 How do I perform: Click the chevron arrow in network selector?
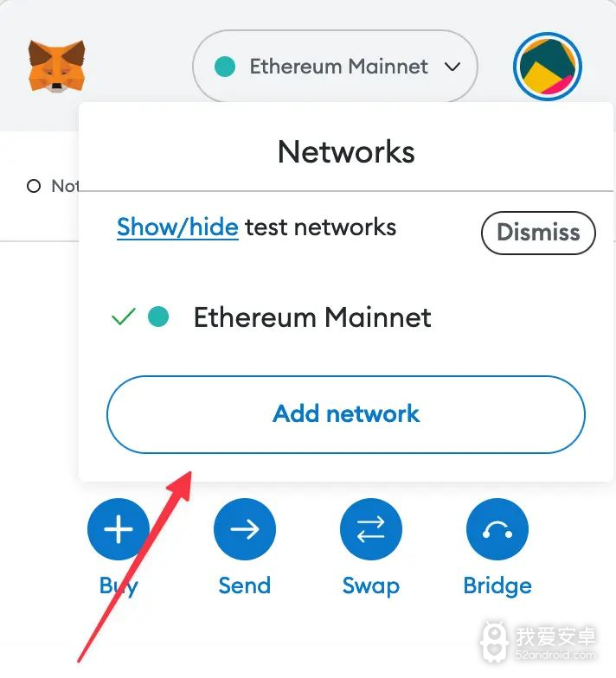(x=452, y=67)
